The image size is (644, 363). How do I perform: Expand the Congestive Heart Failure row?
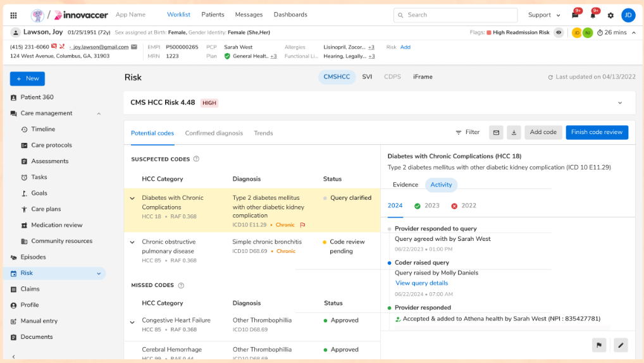pyautogui.click(x=132, y=323)
